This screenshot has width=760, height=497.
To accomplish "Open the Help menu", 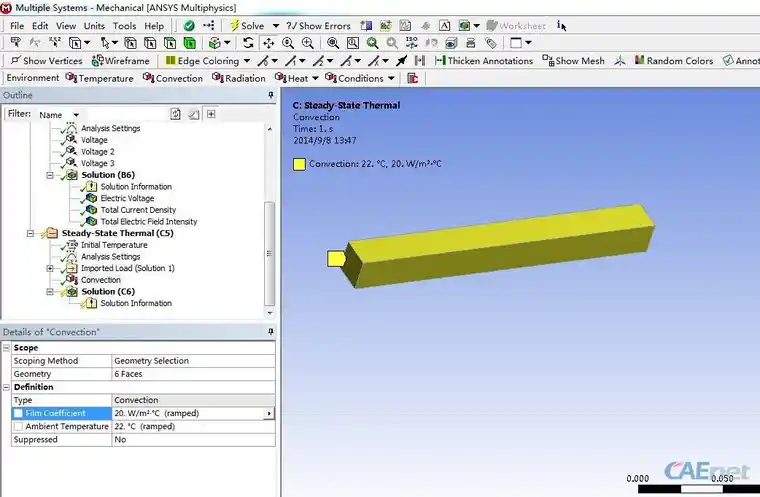I will click(154, 26).
